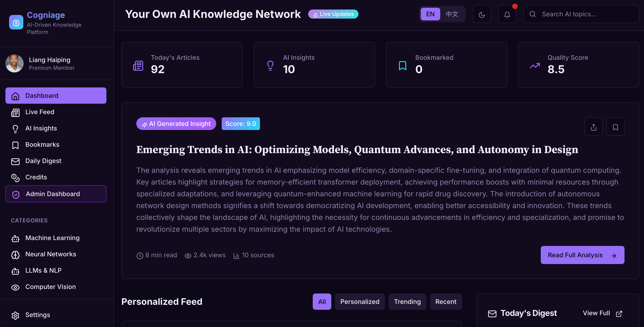Bookmark the AI Generated Insight article
The height and width of the screenshot is (327, 644).
615,127
